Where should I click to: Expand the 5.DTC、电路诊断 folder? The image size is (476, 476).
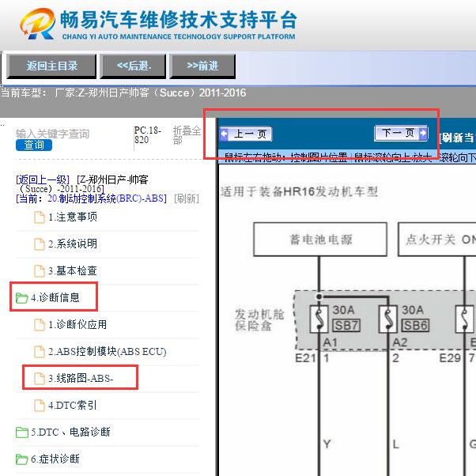pos(70,432)
